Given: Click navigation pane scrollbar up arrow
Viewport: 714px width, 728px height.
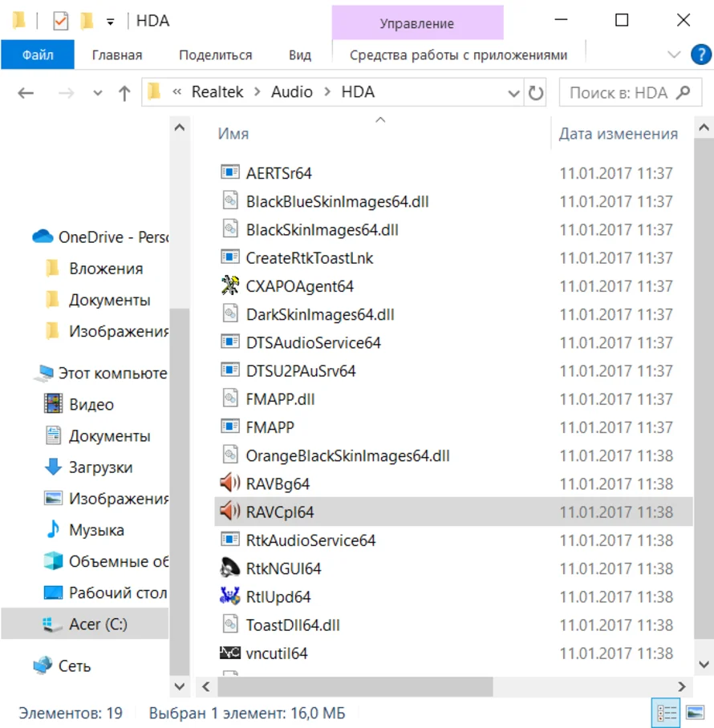Looking at the screenshot, I should [x=180, y=127].
